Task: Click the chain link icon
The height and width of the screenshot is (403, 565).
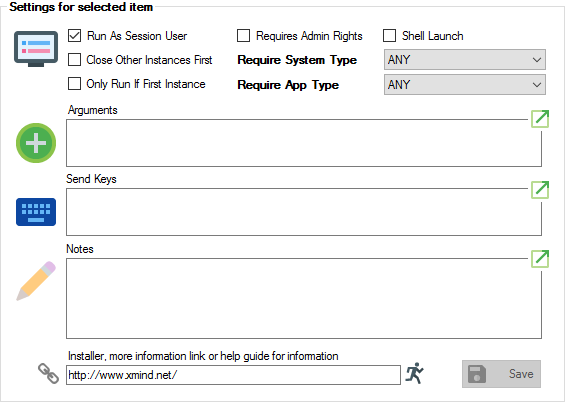Action: [x=48, y=373]
